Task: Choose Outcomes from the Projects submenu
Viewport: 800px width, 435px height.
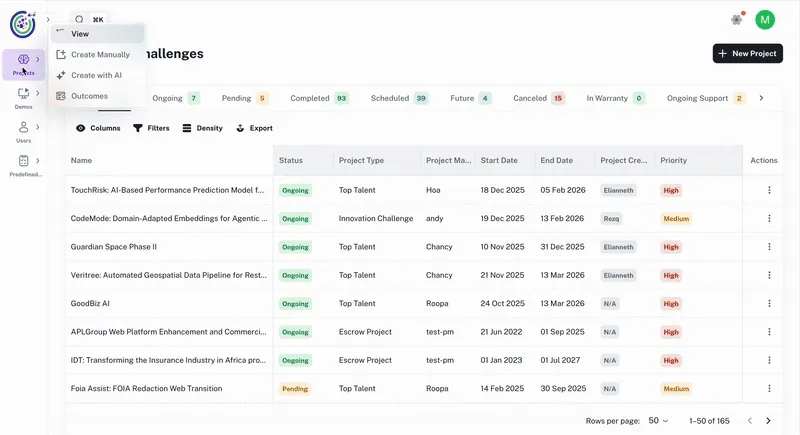Action: point(89,96)
